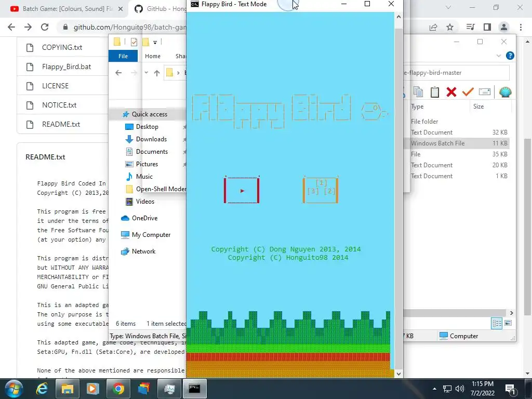
Task: Click the Explorer up-one-level arrow
Action: point(157,73)
